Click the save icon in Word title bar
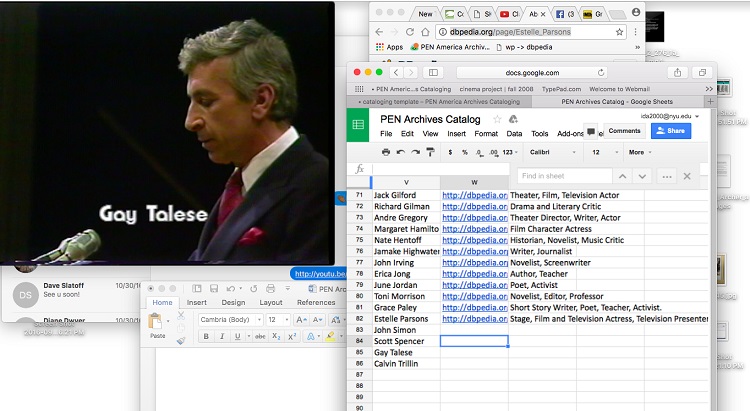This screenshot has height=411, width=750. click(212, 289)
